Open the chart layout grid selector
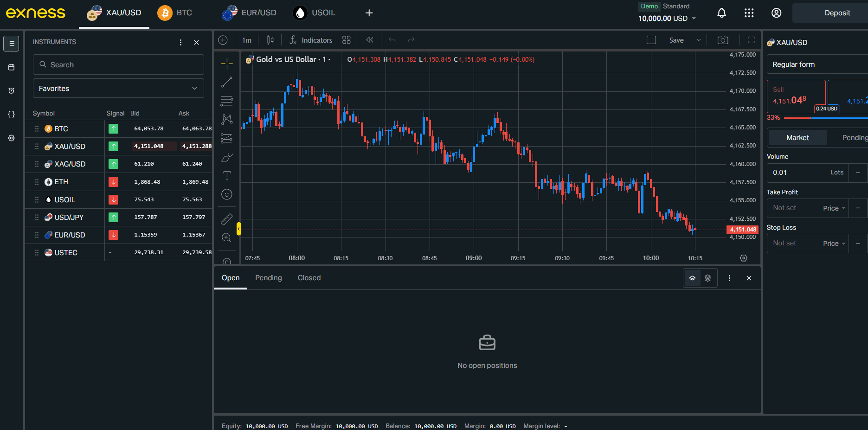868x430 pixels. click(347, 40)
